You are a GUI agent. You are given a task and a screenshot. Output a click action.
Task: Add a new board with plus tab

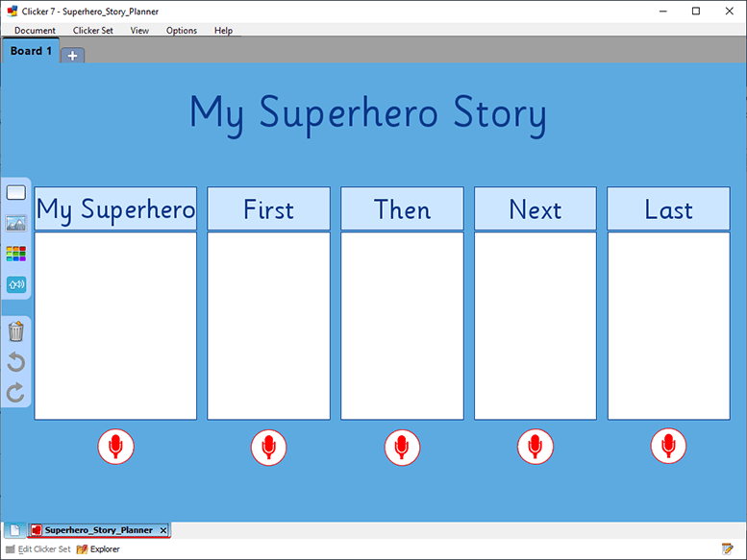pyautogui.click(x=73, y=56)
